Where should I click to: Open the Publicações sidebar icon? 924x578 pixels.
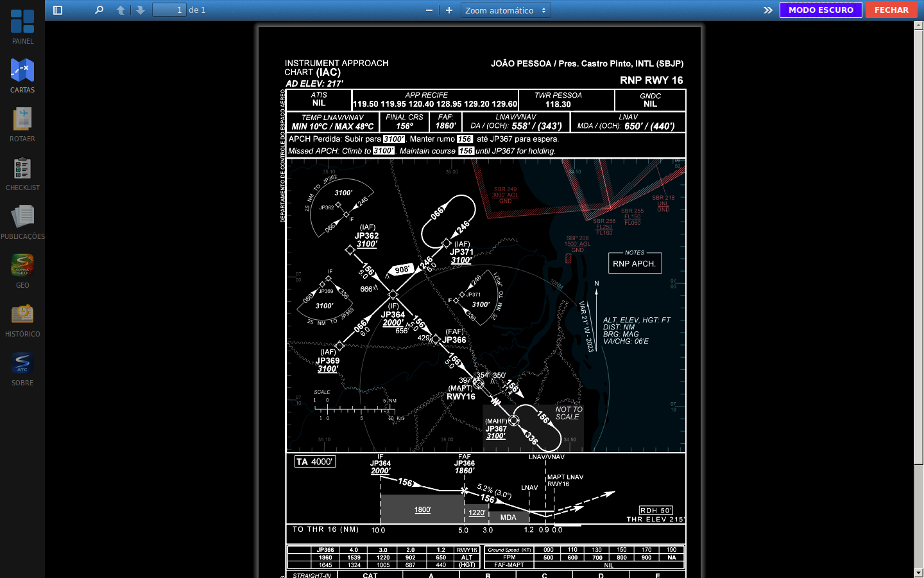22,222
